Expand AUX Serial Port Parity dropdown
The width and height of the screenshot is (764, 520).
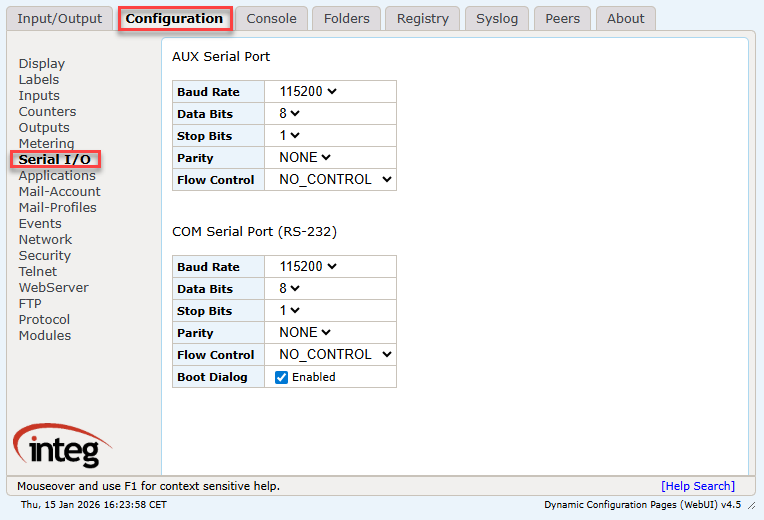tap(305, 158)
